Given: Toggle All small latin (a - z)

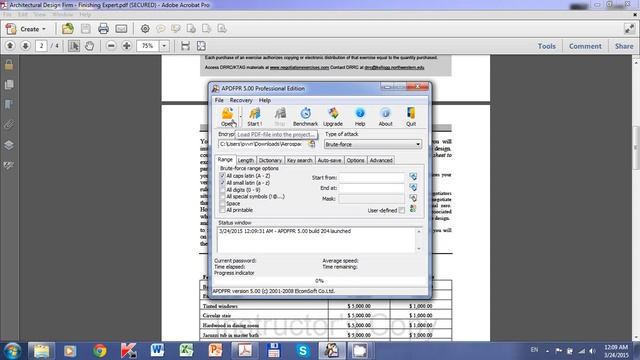Looking at the screenshot, I should pyautogui.click(x=222, y=183).
